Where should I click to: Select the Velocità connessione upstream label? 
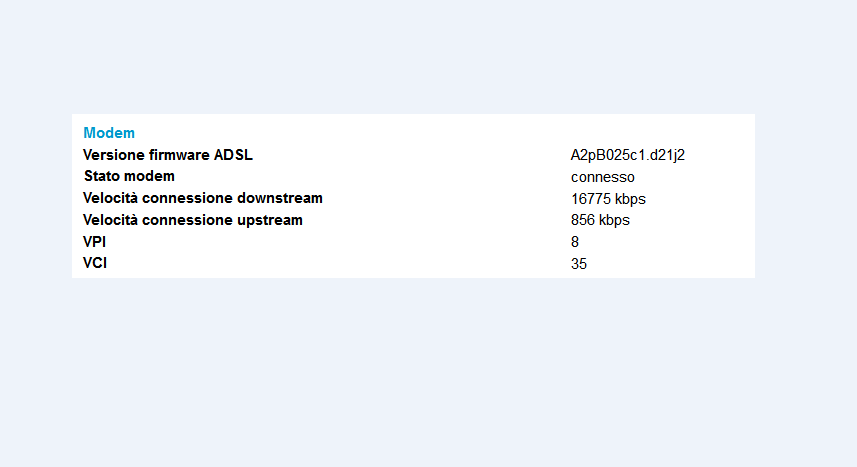pos(193,220)
